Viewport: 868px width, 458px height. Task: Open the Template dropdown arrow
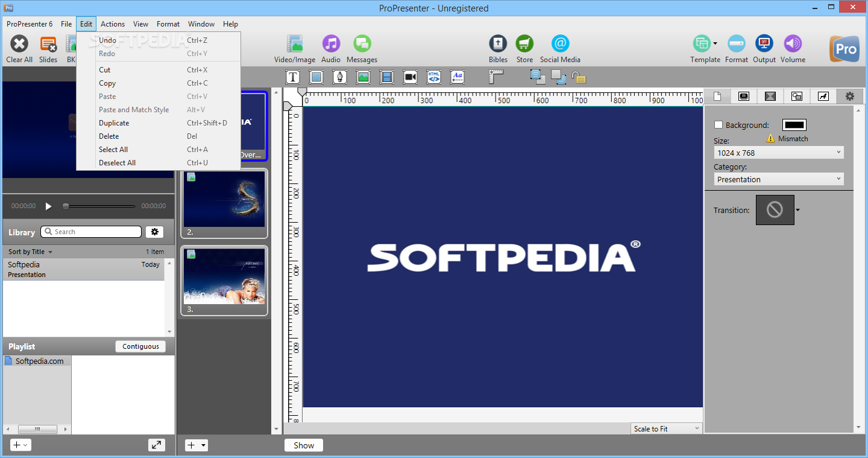click(715, 43)
